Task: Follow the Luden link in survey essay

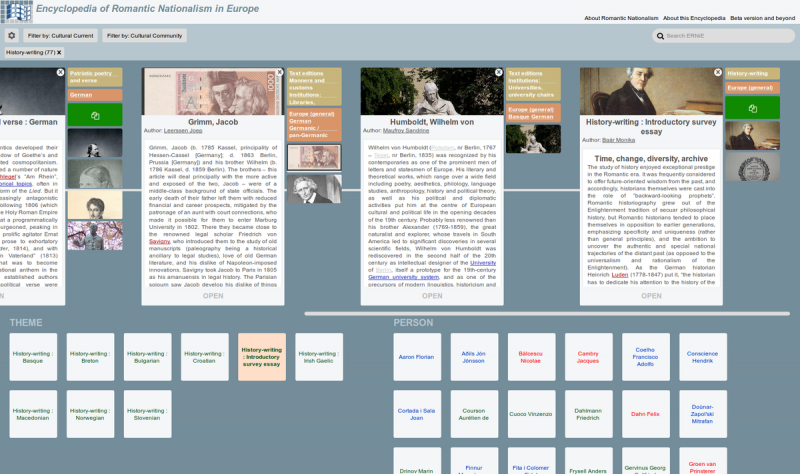Action: pos(620,275)
